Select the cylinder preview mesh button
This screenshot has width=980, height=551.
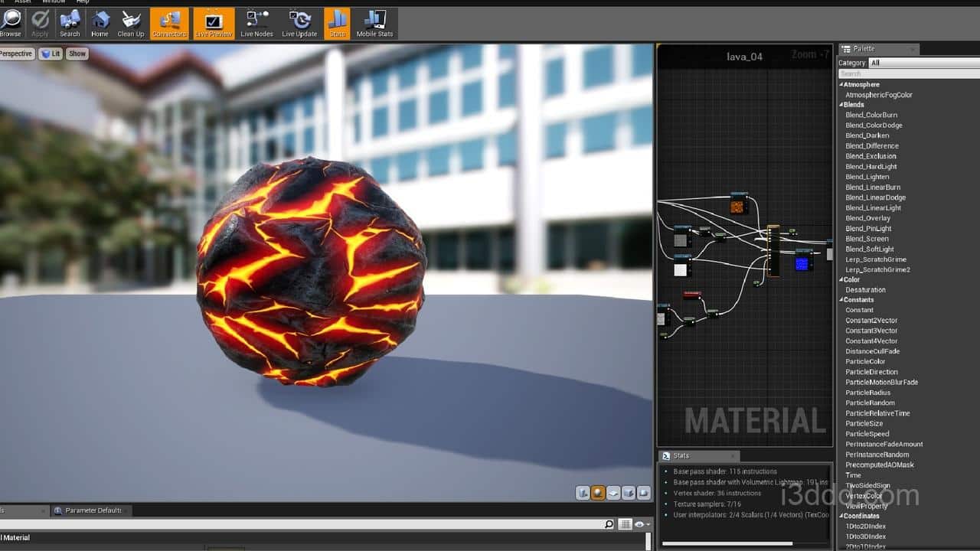coord(583,494)
